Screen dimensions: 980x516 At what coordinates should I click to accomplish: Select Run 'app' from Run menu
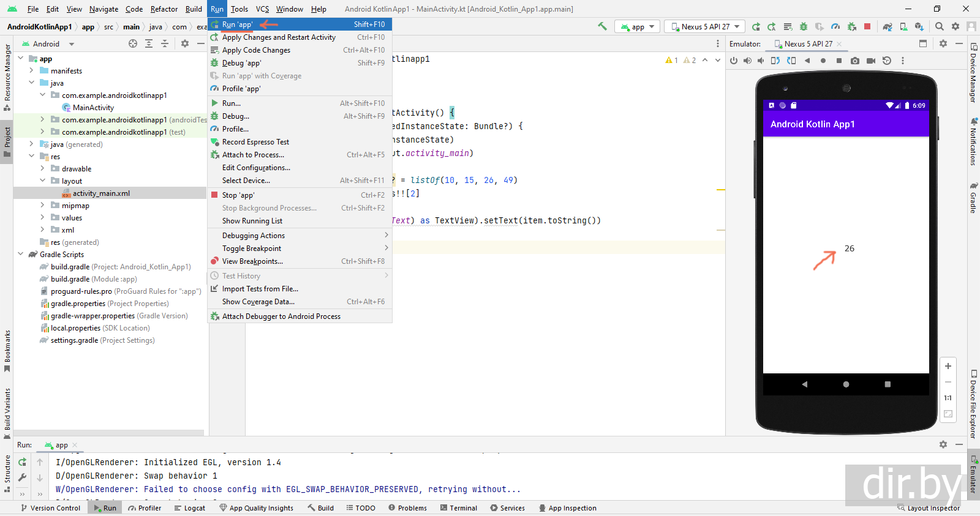pos(238,24)
